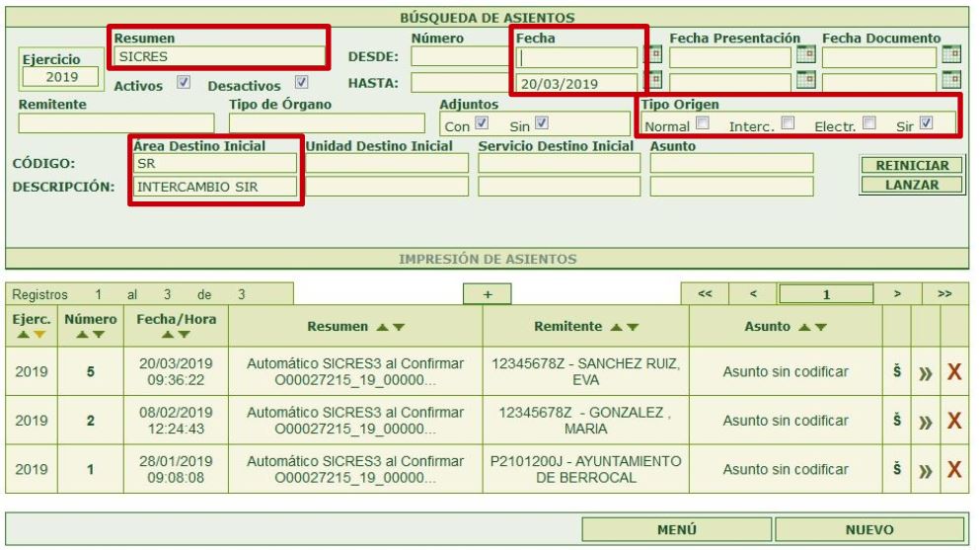The height and width of the screenshot is (550, 980).
Task: Click the Š icon on row number 1
Action: (897, 469)
